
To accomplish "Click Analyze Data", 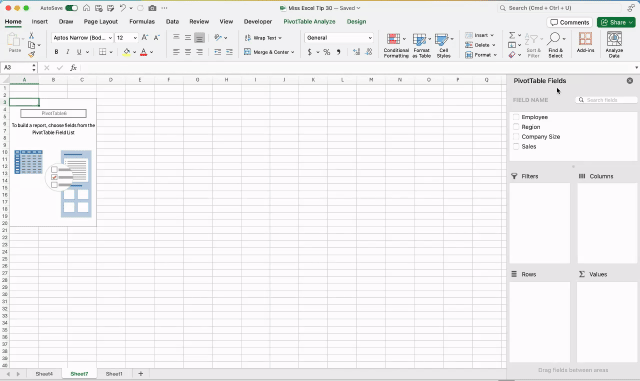I will point(614,45).
